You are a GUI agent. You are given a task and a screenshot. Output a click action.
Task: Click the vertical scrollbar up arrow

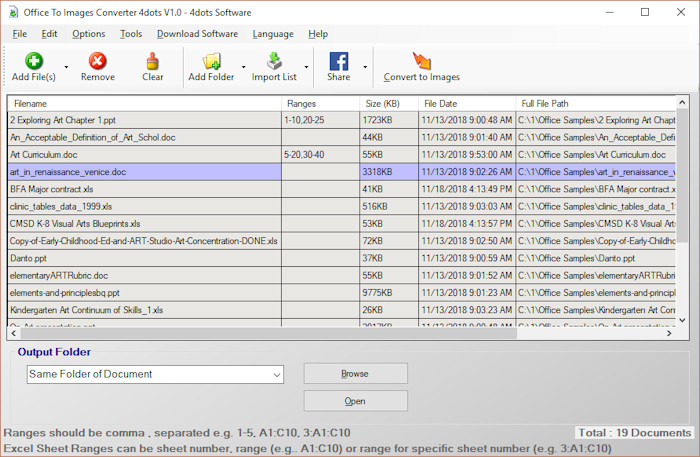pos(682,102)
